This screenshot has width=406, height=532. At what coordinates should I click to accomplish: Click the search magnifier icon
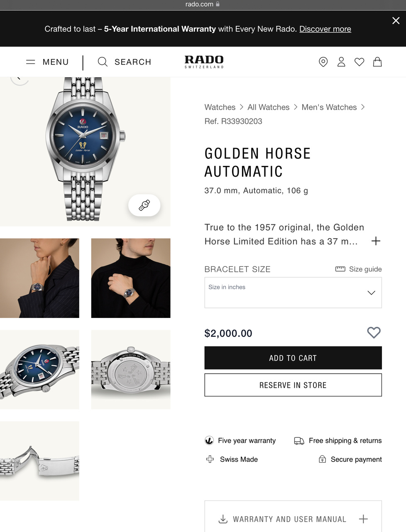tap(103, 62)
